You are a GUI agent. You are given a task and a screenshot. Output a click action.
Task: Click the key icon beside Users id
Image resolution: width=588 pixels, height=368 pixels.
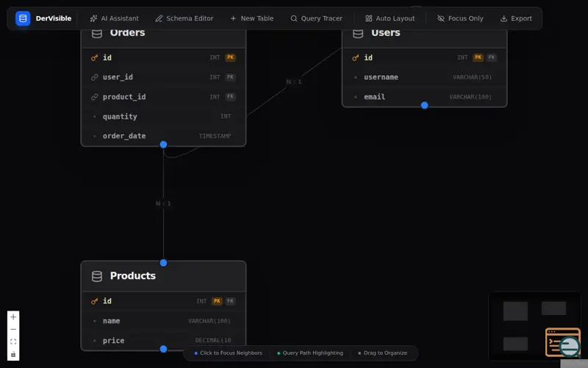coord(355,58)
